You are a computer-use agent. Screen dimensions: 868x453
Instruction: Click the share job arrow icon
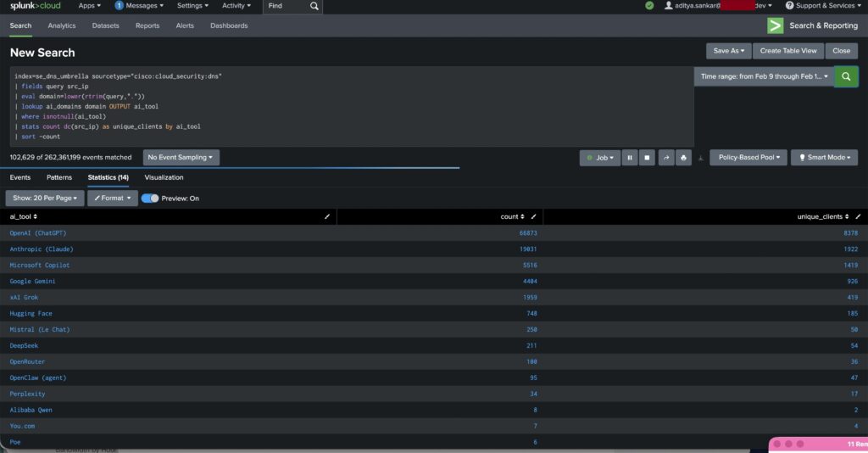click(666, 158)
